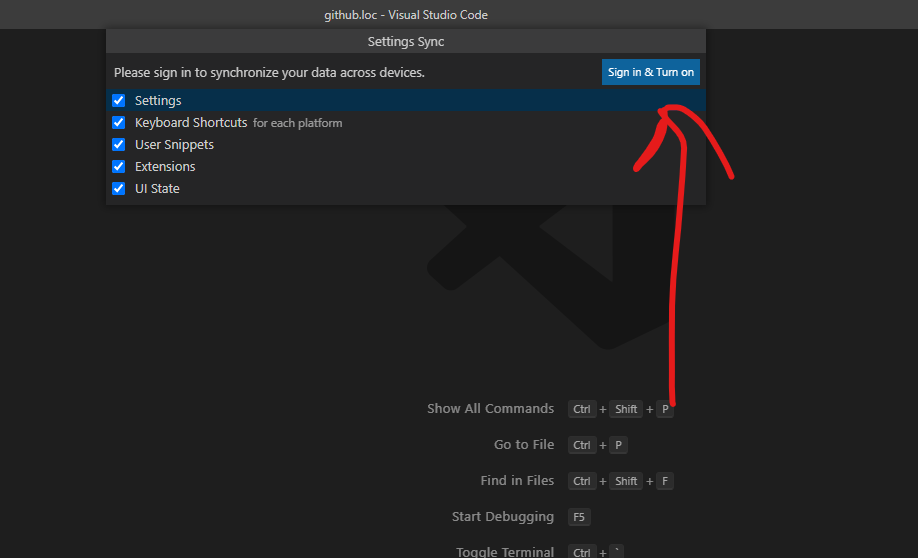Uncheck the Settings checkbox

[118, 101]
